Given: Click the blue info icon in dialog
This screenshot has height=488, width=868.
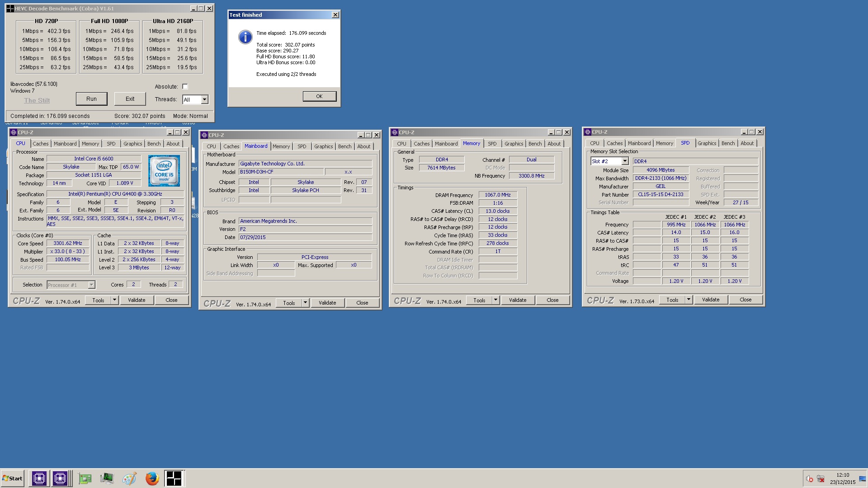Looking at the screenshot, I should pos(245,37).
